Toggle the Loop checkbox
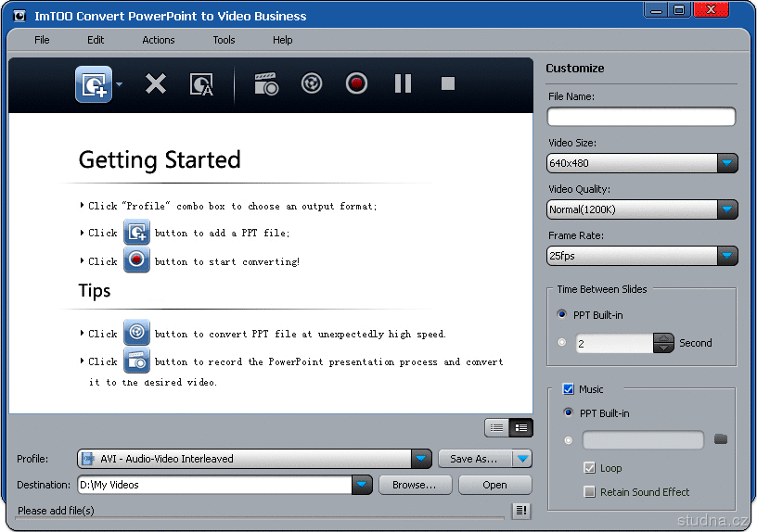757x532 pixels. pos(589,467)
